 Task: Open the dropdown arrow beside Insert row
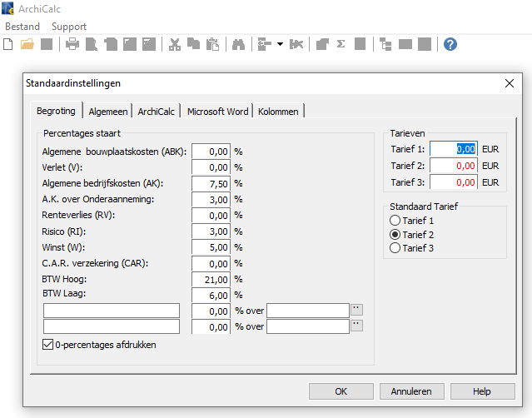pos(280,44)
